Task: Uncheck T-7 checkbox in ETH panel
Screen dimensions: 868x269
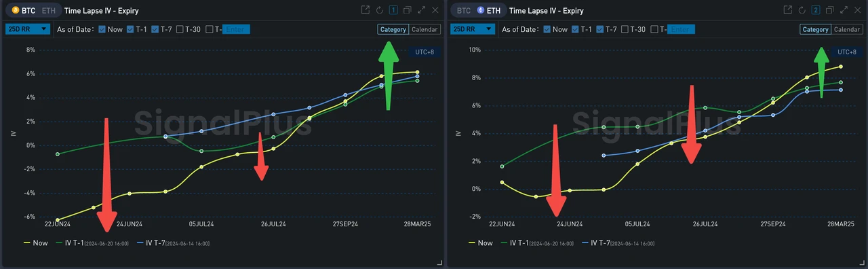Action: (599, 29)
